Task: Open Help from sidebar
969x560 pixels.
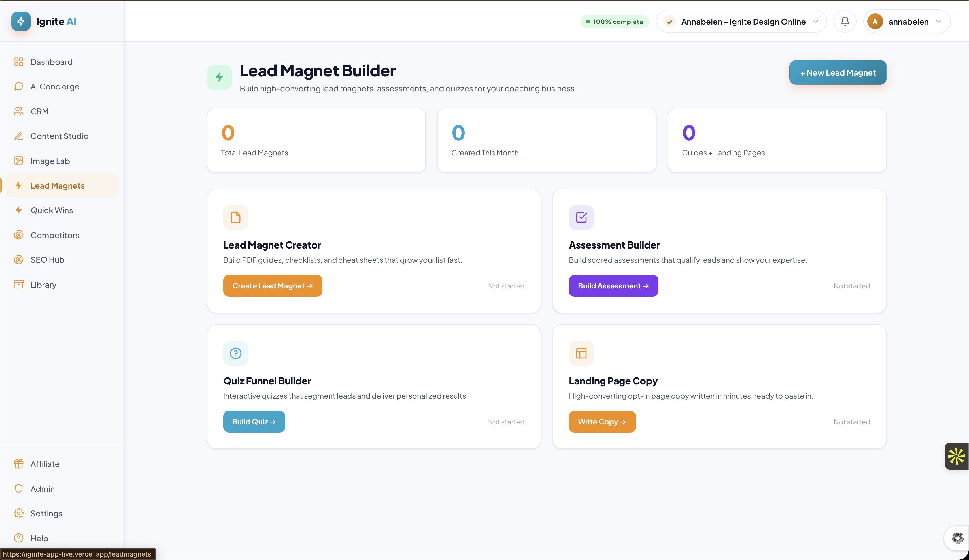Action: 62,538
